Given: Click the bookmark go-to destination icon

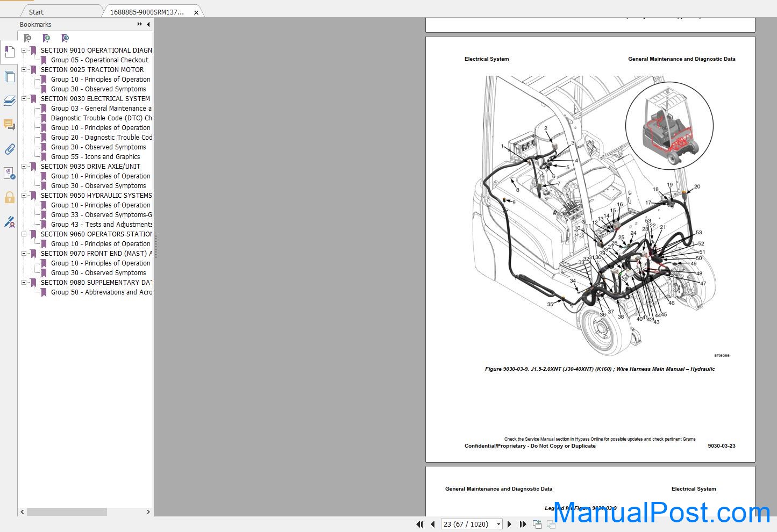Looking at the screenshot, I should click(x=65, y=38).
